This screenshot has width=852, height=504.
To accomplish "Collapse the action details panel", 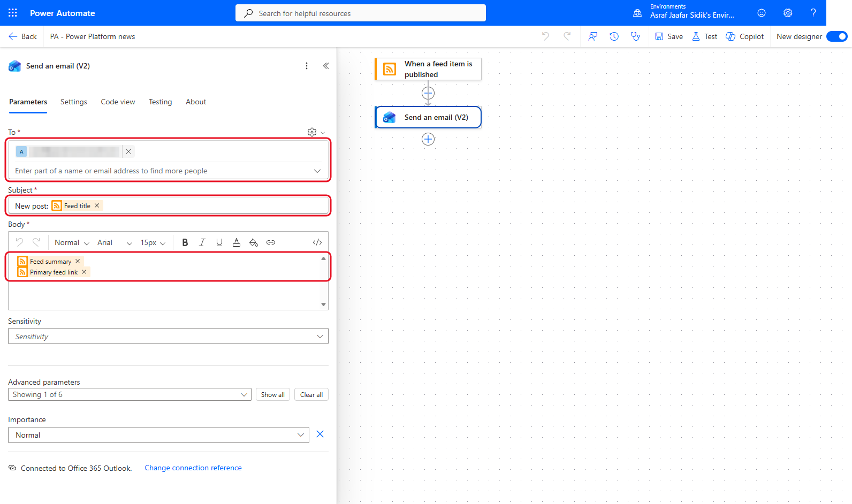I will click(x=326, y=66).
